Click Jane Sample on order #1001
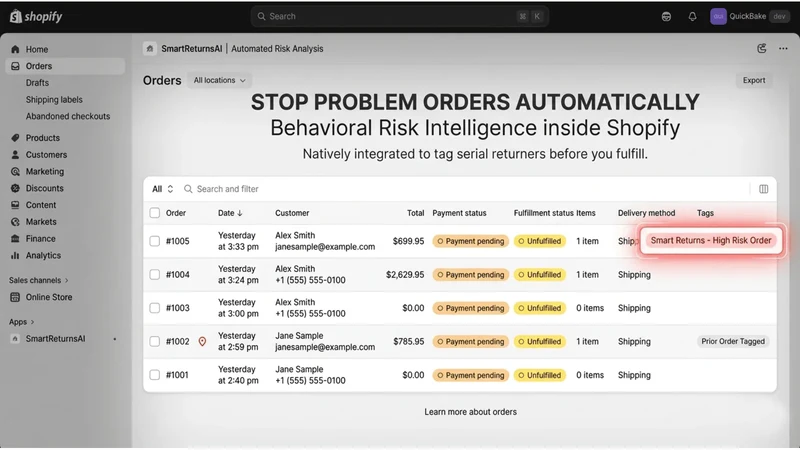The image size is (800, 450). click(299, 369)
